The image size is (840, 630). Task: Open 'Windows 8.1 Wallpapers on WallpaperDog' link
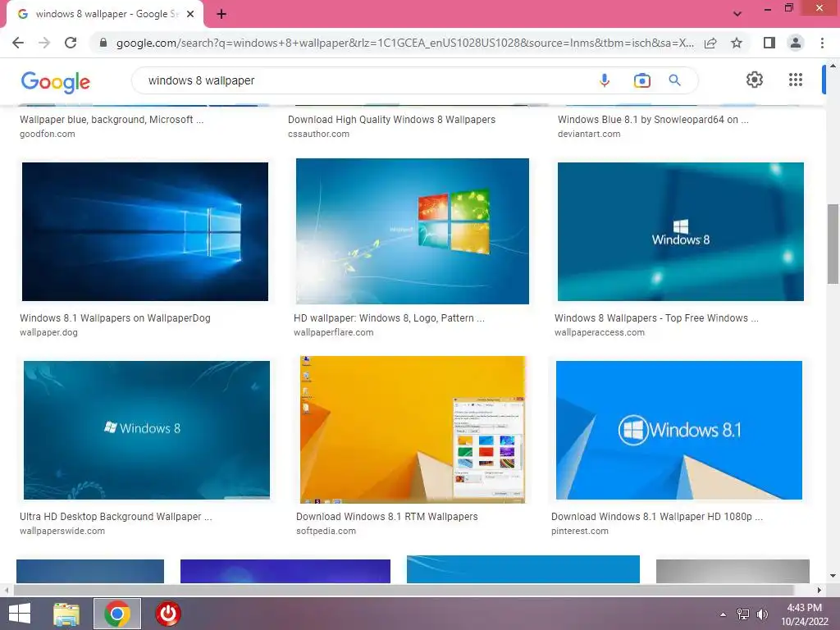click(115, 318)
